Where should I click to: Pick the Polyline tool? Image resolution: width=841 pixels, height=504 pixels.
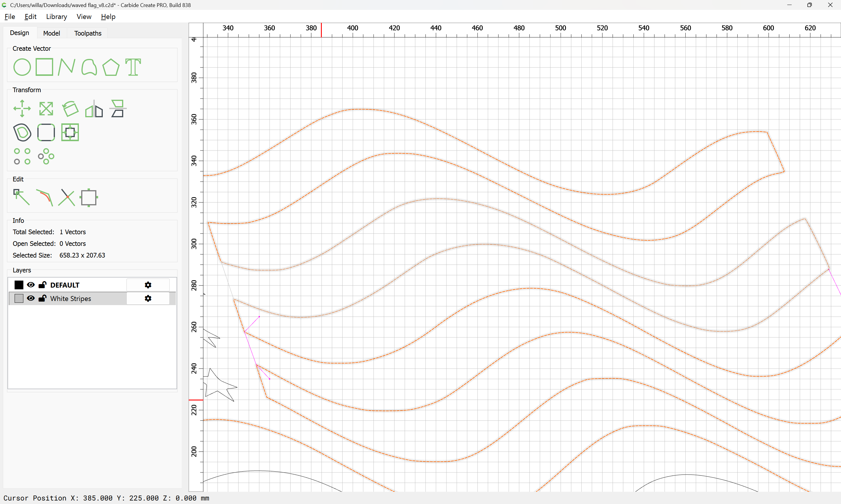[x=66, y=67]
